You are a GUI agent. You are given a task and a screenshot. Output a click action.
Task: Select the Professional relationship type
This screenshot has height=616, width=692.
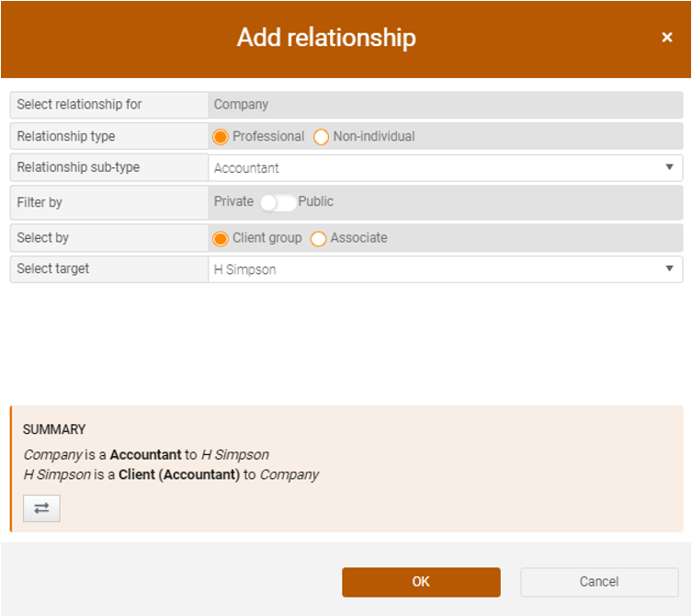click(x=221, y=136)
